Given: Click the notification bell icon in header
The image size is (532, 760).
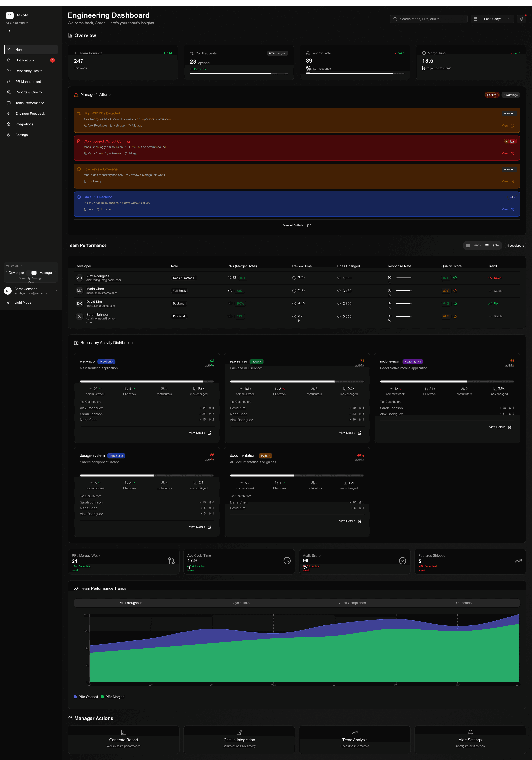Looking at the screenshot, I should coord(521,19).
